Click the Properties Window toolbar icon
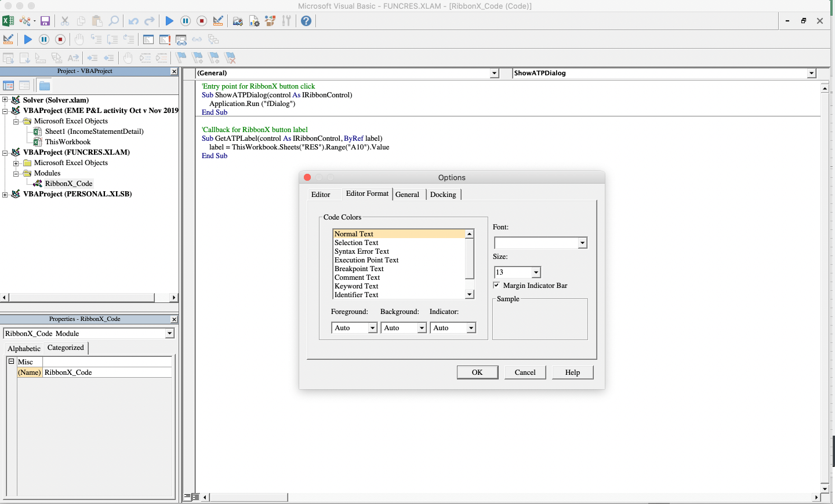Image resolution: width=835 pixels, height=504 pixels. point(254,21)
